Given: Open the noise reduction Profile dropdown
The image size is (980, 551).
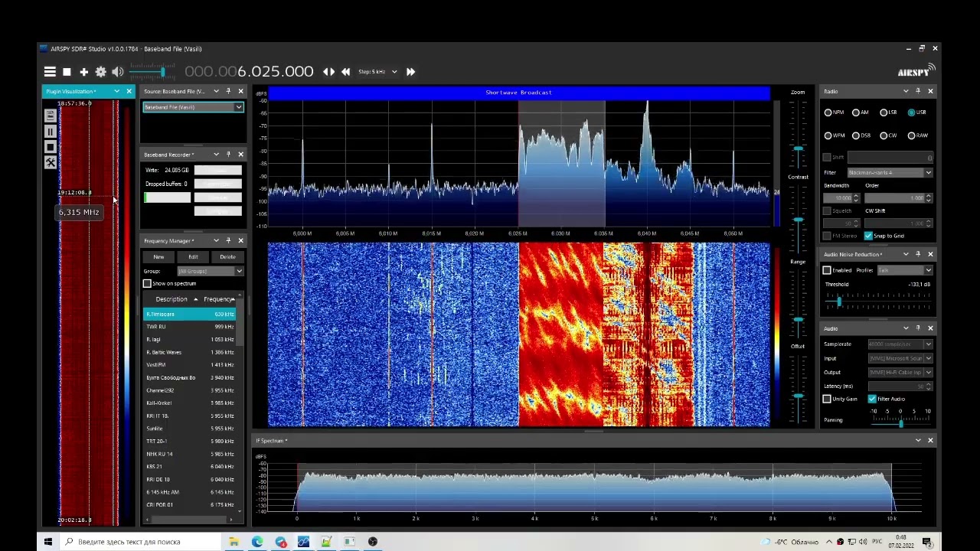Looking at the screenshot, I should tap(905, 270).
